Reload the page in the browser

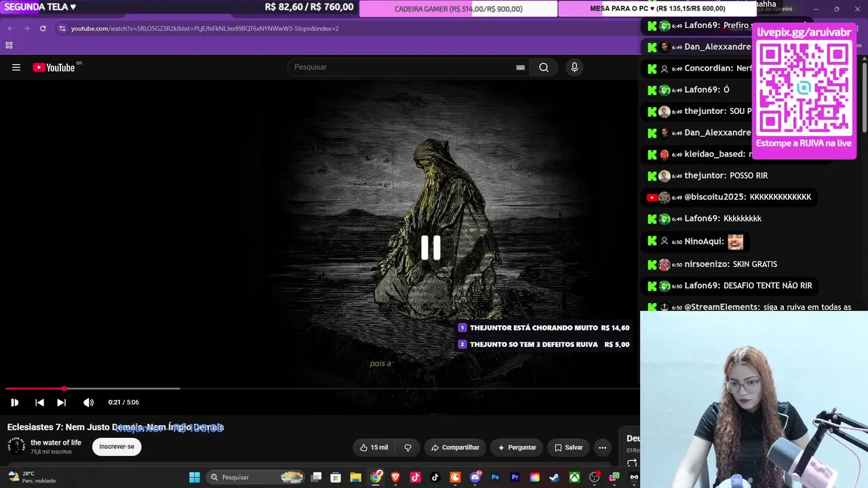43,28
